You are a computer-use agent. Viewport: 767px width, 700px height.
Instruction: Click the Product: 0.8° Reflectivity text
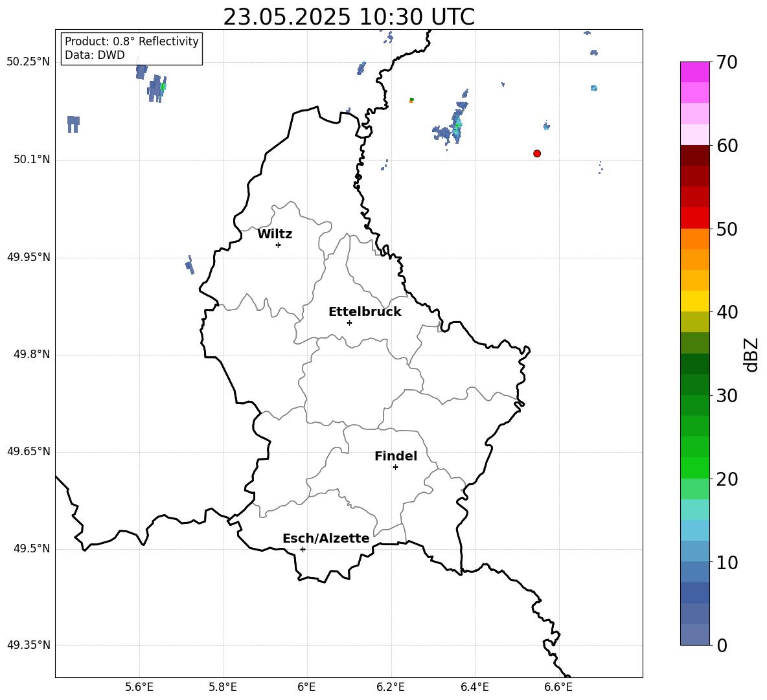(132, 41)
